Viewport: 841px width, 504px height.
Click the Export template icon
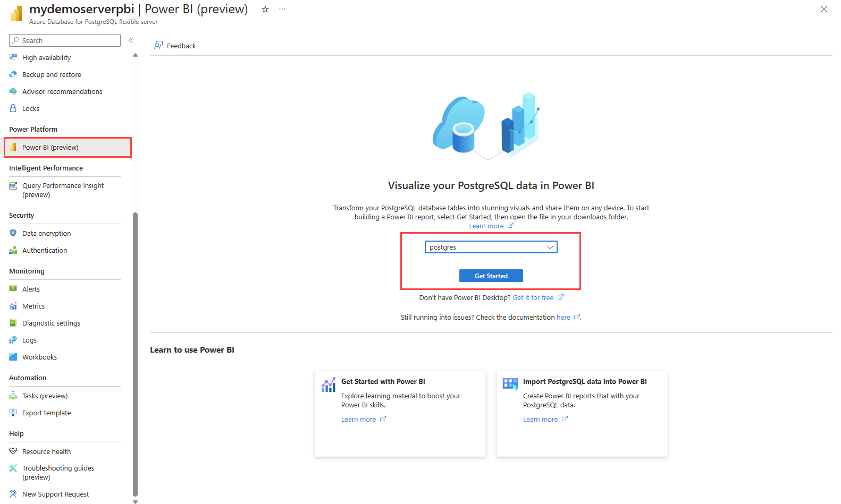[x=13, y=413]
